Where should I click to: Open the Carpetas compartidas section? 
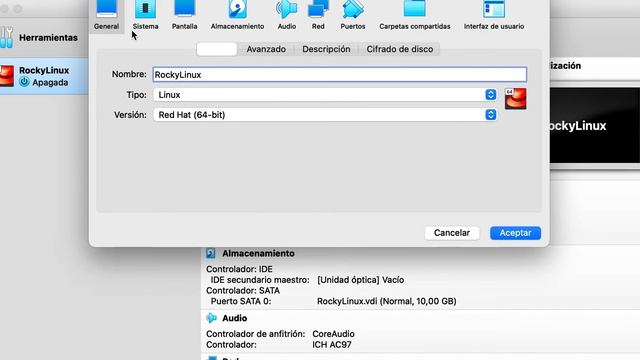(415, 16)
